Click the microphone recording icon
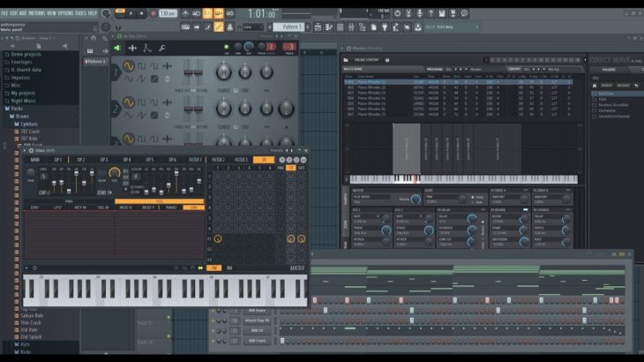This screenshot has width=644, height=362. pyautogui.click(x=419, y=13)
